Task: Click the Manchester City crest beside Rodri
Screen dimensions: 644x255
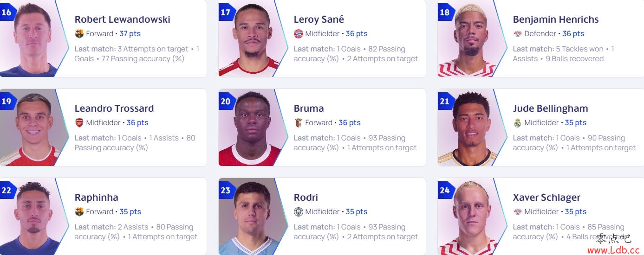Action: 298,212
